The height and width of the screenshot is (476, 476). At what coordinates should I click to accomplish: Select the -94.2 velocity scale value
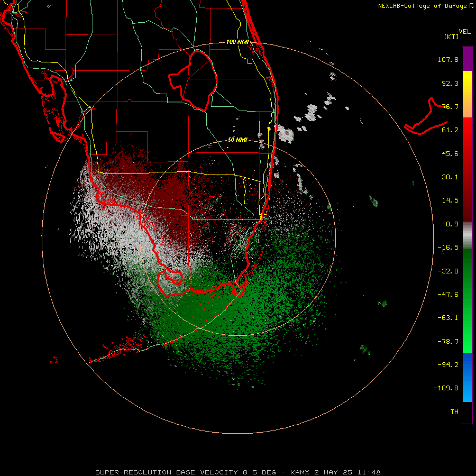click(x=448, y=364)
